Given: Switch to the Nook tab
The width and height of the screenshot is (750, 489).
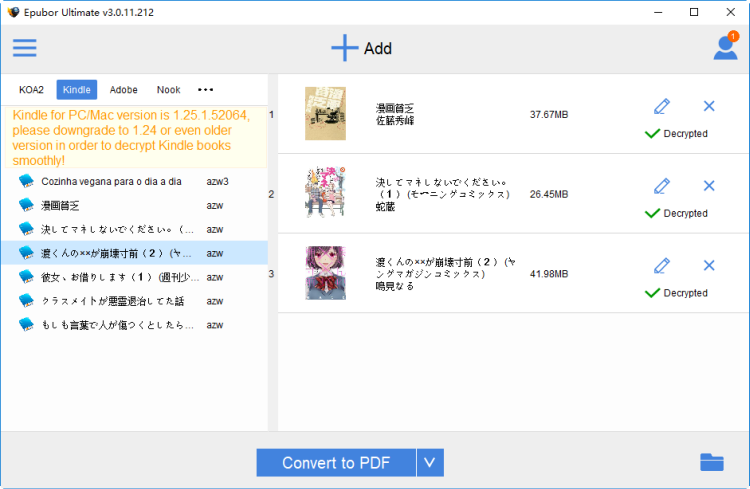Looking at the screenshot, I should 168,89.
